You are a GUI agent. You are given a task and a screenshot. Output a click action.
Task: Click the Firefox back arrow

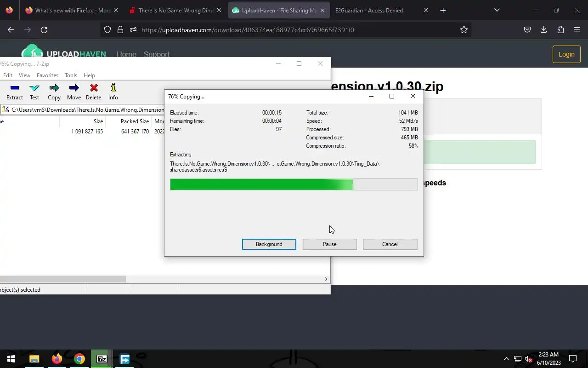tap(11, 30)
